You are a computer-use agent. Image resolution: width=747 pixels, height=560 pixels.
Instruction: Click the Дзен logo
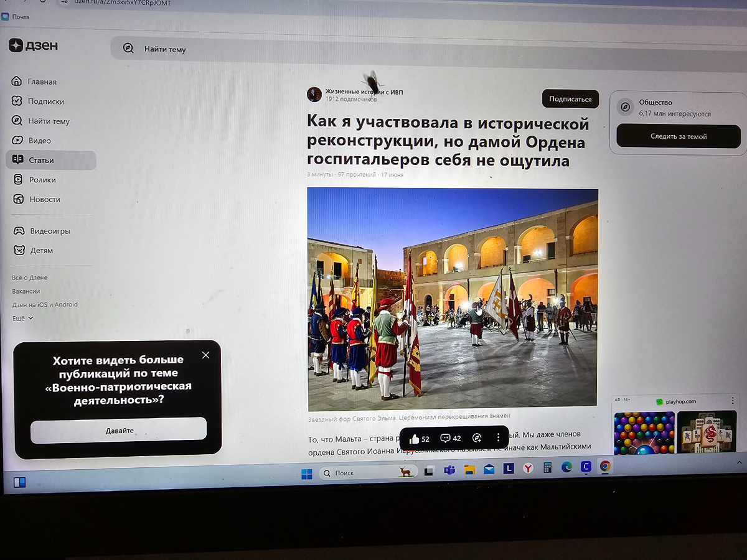(x=34, y=45)
